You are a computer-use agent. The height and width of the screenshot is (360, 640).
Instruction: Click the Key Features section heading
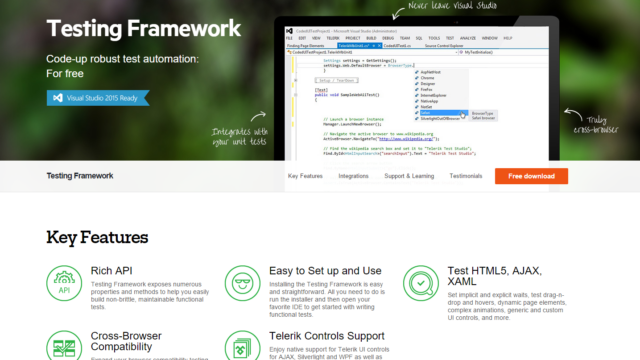click(97, 237)
